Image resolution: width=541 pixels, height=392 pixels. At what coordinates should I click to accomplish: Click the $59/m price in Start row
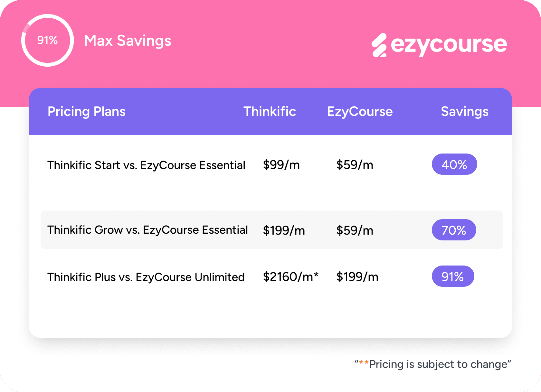[x=355, y=165]
